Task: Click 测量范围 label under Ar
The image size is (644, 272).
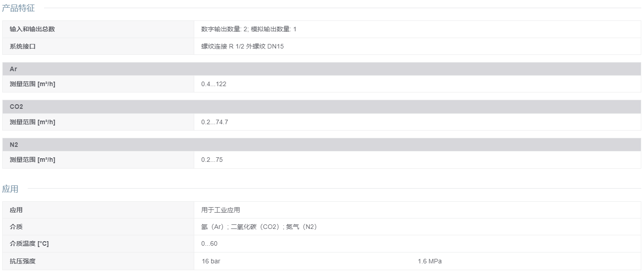Action: [x=32, y=84]
